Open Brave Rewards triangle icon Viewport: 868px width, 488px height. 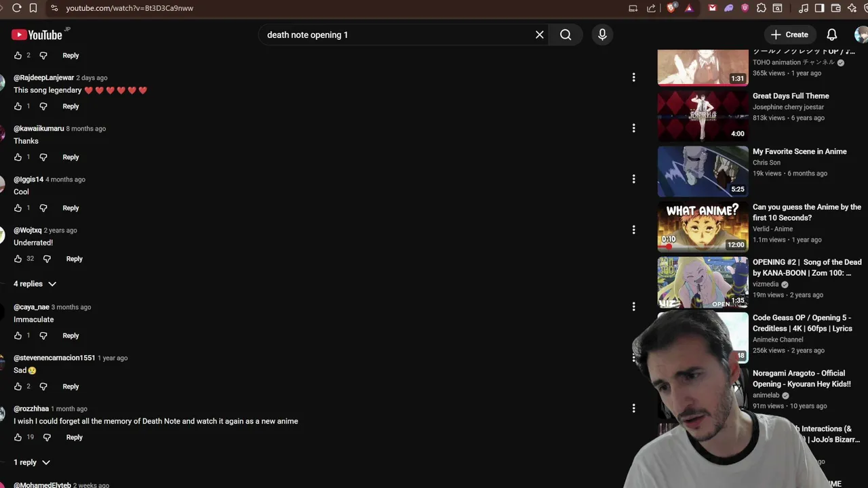coord(689,8)
